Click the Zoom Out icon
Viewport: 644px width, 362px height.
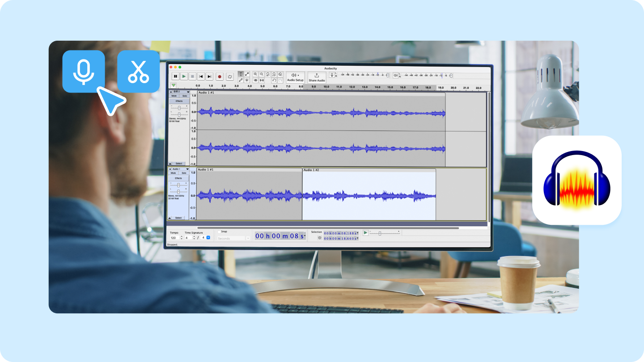click(262, 74)
